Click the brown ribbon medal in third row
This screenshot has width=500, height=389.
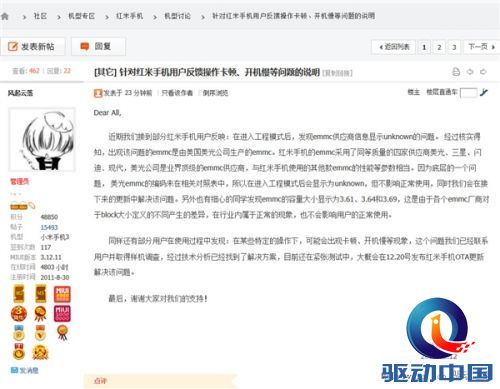click(x=62, y=332)
